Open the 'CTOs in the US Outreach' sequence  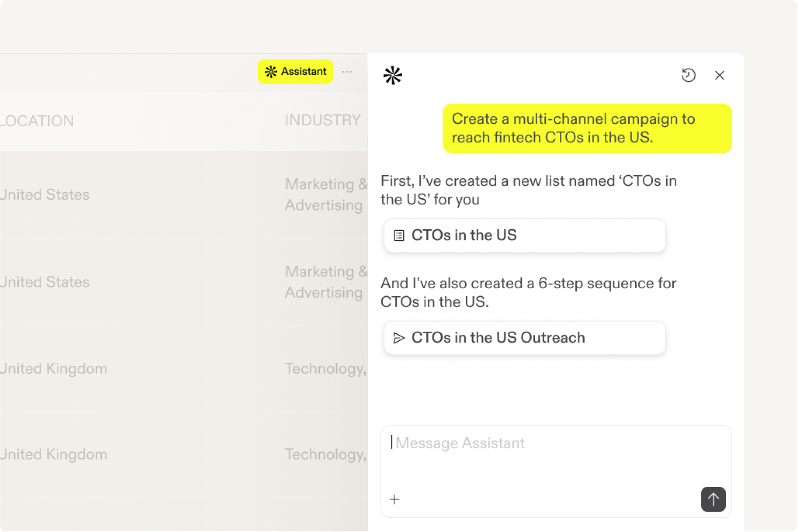point(524,337)
